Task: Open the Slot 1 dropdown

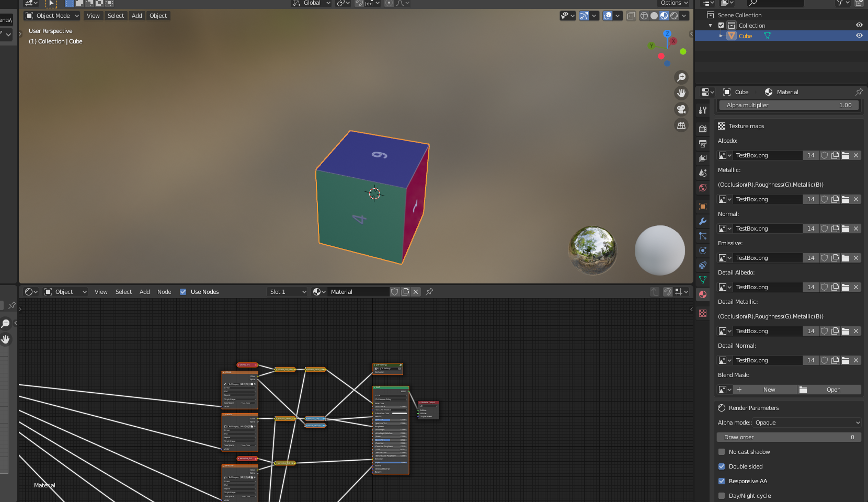Action: (x=287, y=292)
